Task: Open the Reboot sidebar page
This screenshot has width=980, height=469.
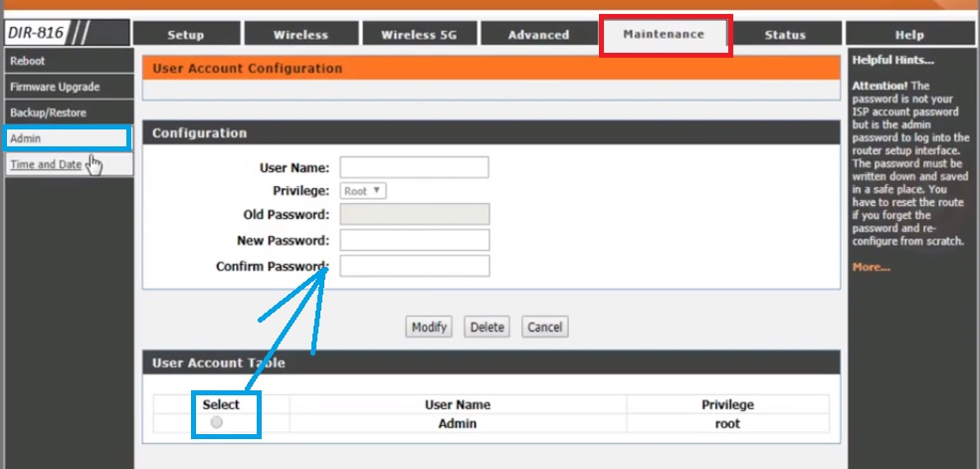Action: tap(68, 62)
